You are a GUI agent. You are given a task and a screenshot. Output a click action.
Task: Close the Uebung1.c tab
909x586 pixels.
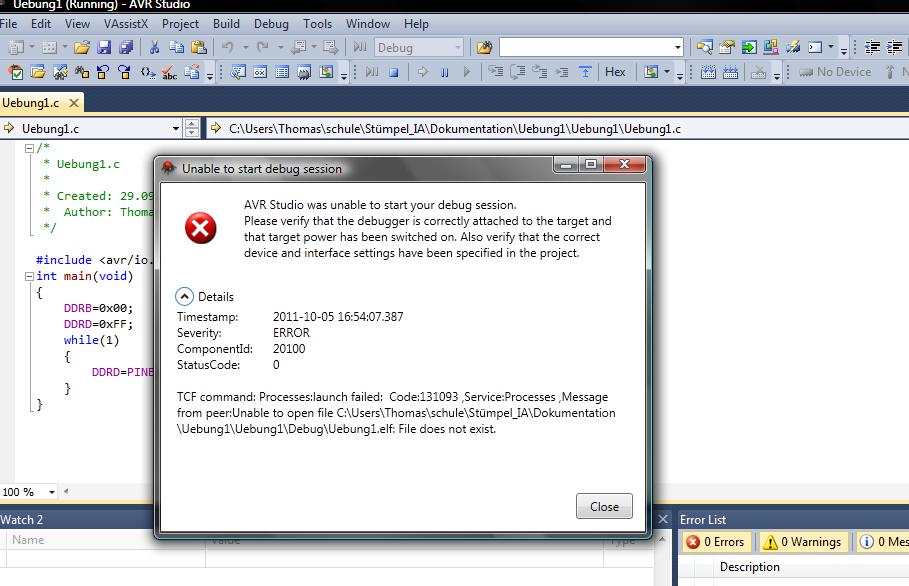74,103
